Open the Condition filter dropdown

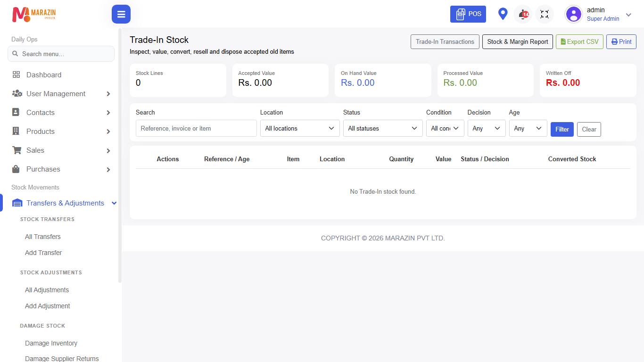point(445,128)
